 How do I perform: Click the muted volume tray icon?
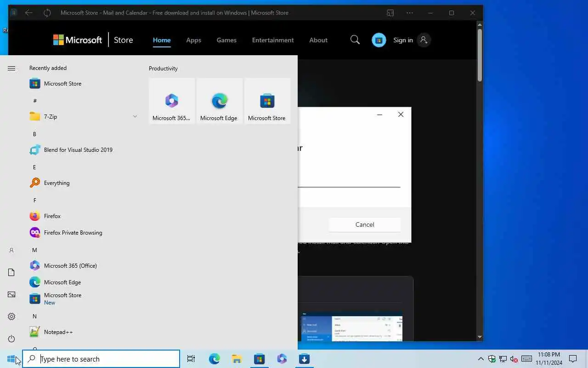point(514,359)
